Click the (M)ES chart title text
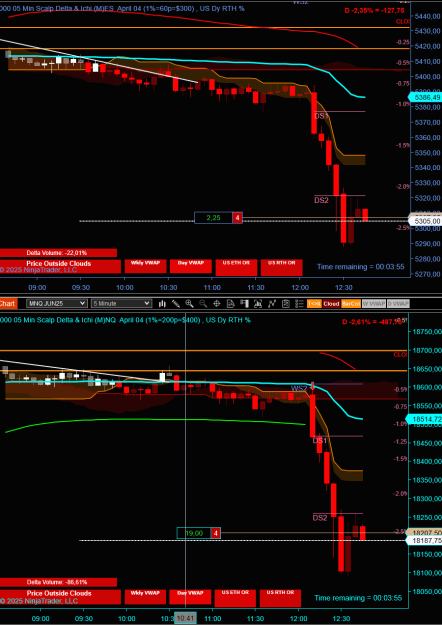The height and width of the screenshot is (625, 442). point(122,8)
